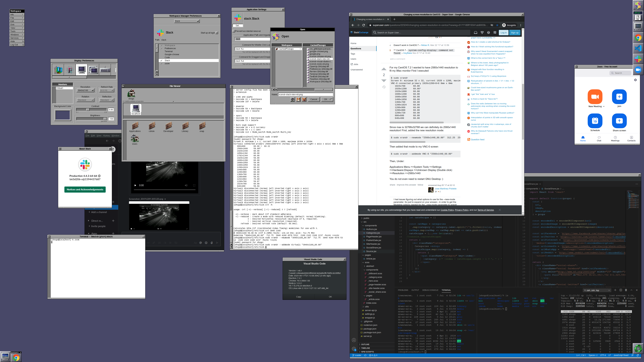Open the Dock popup in Workspace Manager Preferences
The width and height of the screenshot is (644, 362).
[x=187, y=21]
